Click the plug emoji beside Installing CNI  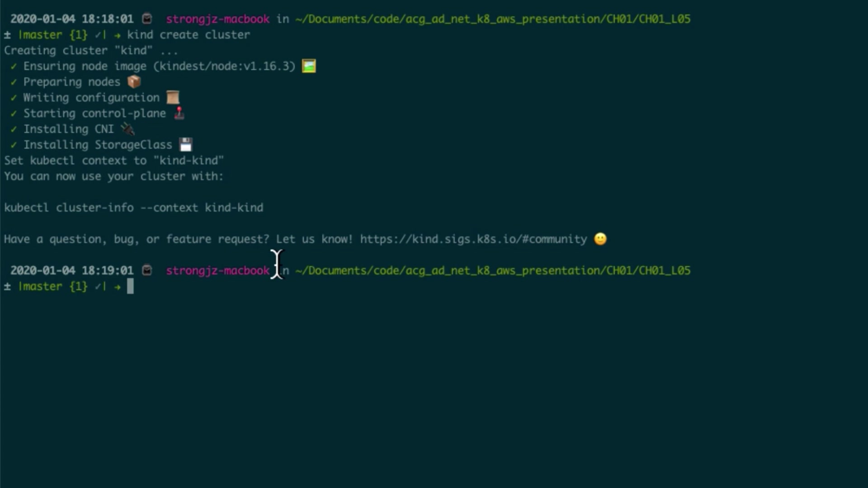[128, 129]
